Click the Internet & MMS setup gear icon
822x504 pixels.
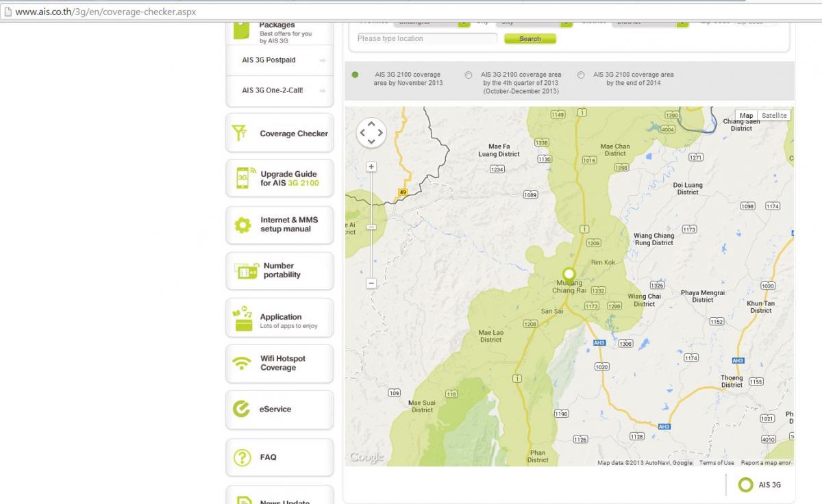click(242, 225)
